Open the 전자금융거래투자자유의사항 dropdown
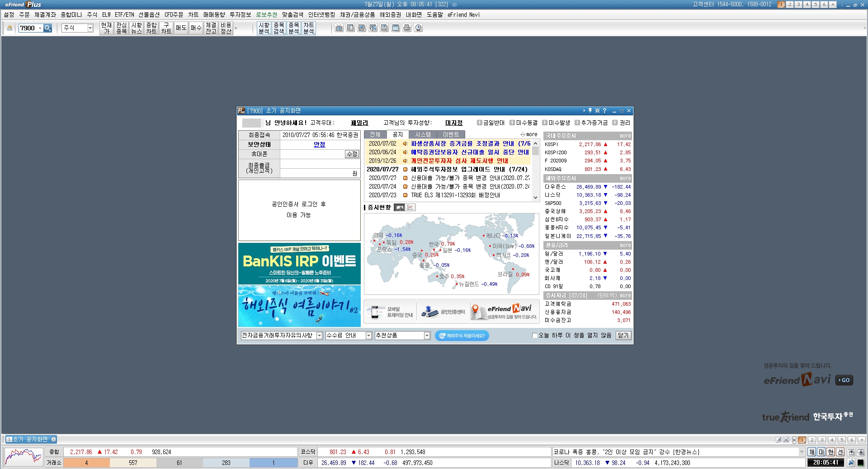This screenshot has width=868, height=469. (319, 336)
